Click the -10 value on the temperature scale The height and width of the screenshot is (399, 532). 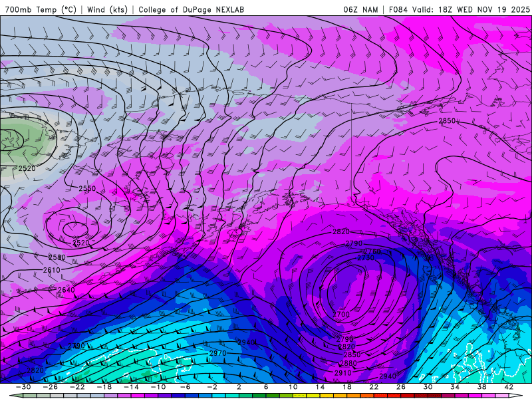coord(158,387)
